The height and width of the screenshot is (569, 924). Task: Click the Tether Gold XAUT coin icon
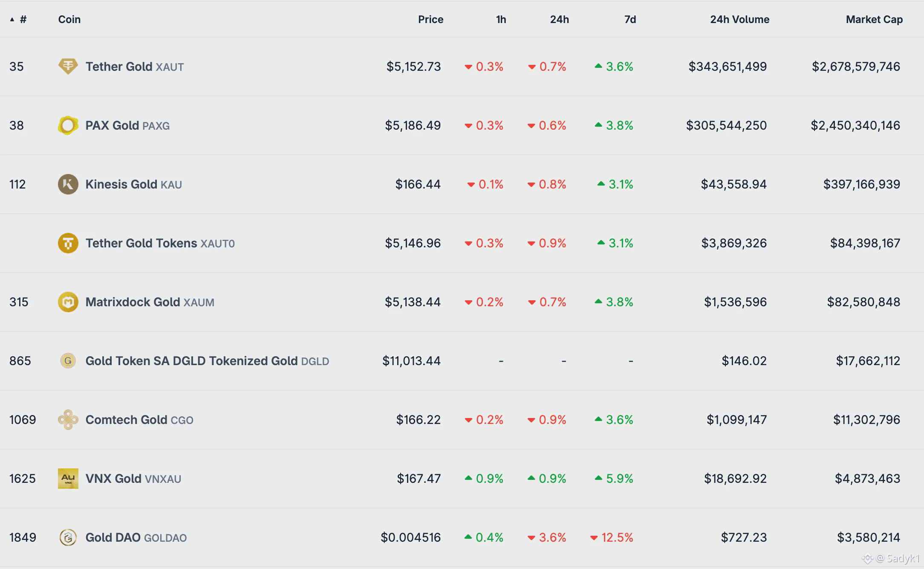point(68,67)
